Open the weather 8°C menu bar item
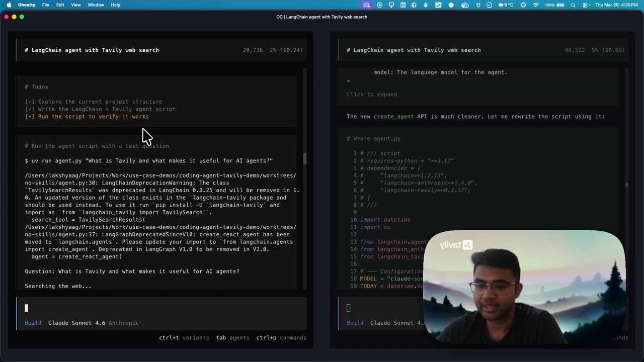This screenshot has width=644, height=362. 506,5
